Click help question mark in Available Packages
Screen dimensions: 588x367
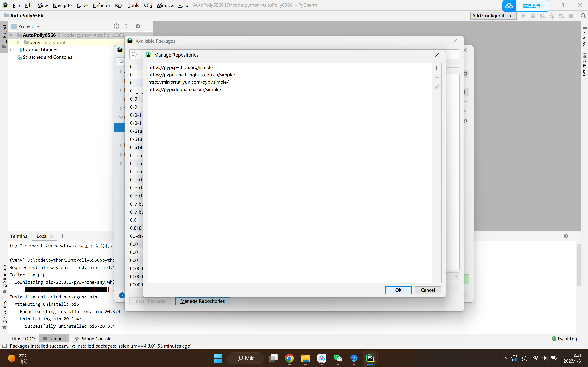point(122,295)
